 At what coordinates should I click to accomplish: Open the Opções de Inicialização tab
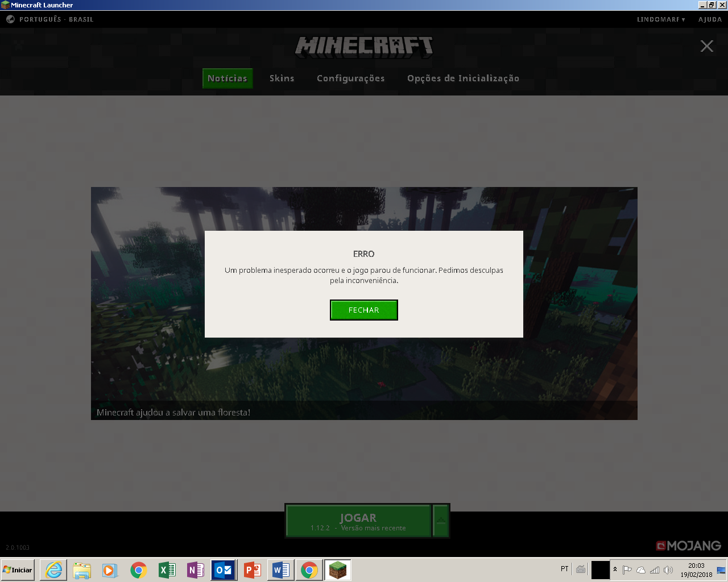click(x=463, y=78)
